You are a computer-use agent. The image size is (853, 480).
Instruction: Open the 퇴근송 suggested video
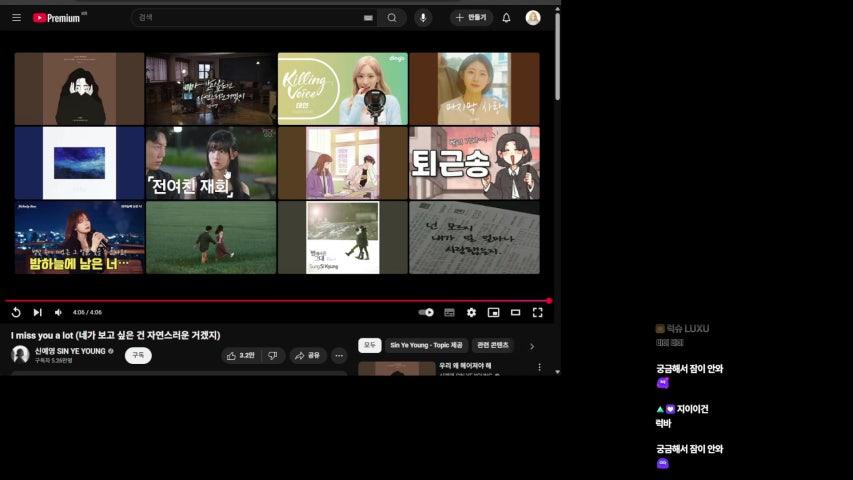pos(474,163)
